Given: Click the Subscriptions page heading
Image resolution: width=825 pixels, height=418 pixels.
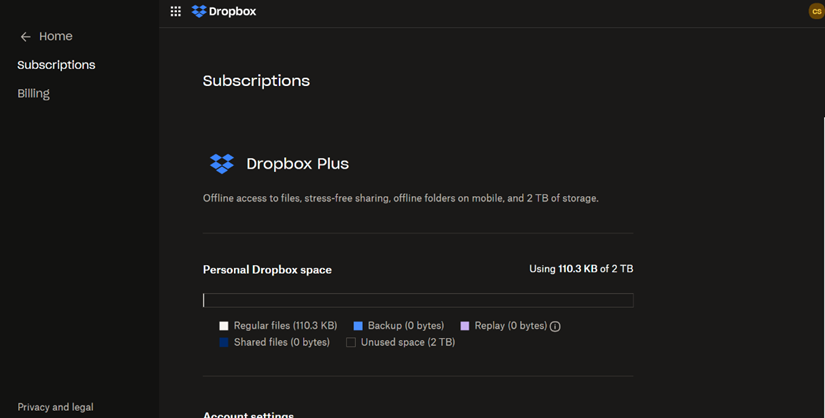Looking at the screenshot, I should pyautogui.click(x=256, y=81).
